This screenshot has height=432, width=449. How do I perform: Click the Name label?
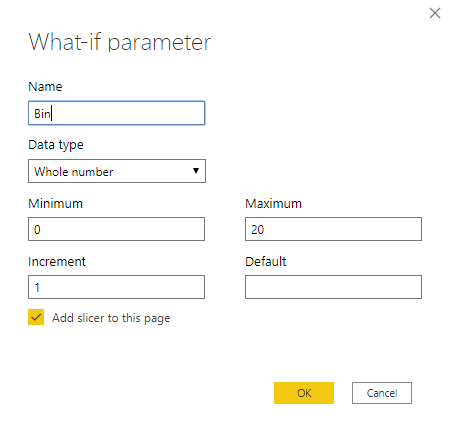tap(45, 87)
